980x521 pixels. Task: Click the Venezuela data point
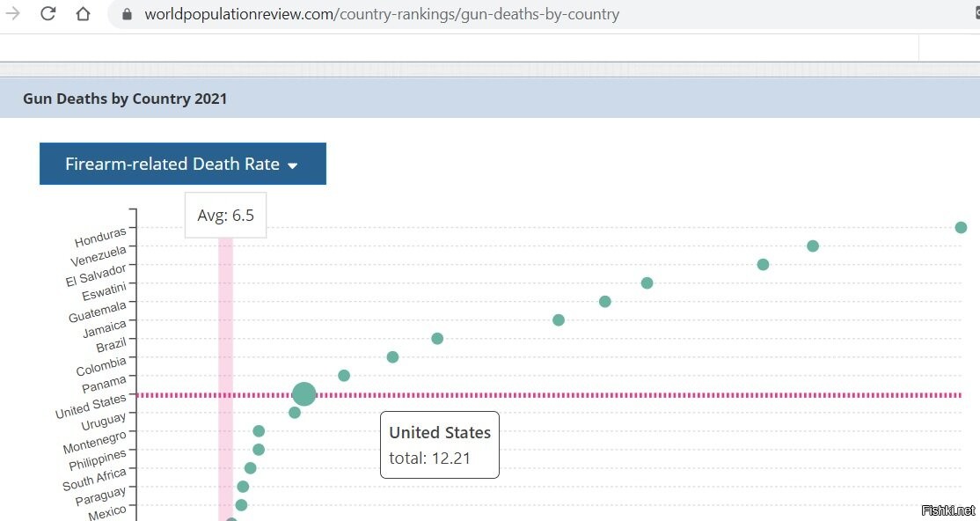click(x=813, y=246)
